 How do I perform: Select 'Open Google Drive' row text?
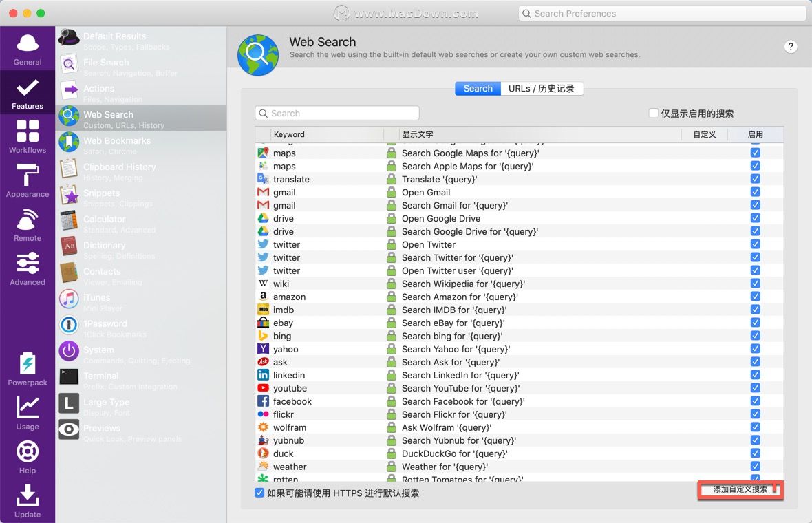point(441,219)
